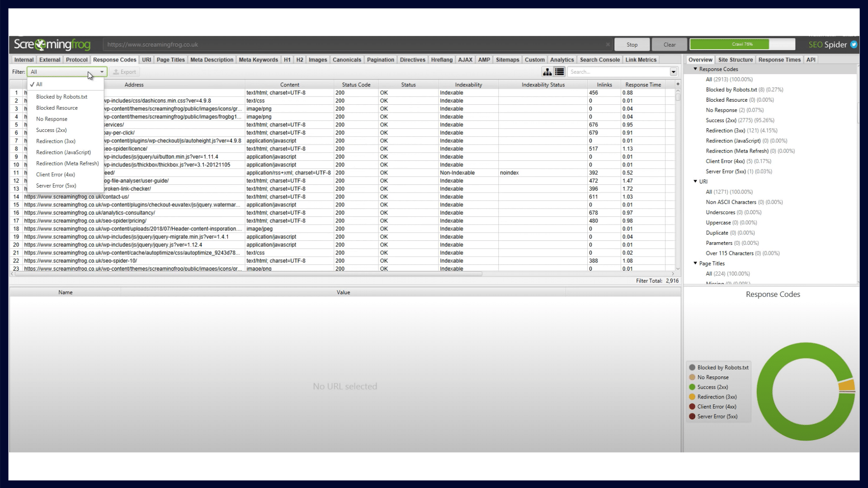Image resolution: width=868 pixels, height=488 pixels.
Task: Click the crawl progress bar at 76%
Action: pyautogui.click(x=742, y=44)
